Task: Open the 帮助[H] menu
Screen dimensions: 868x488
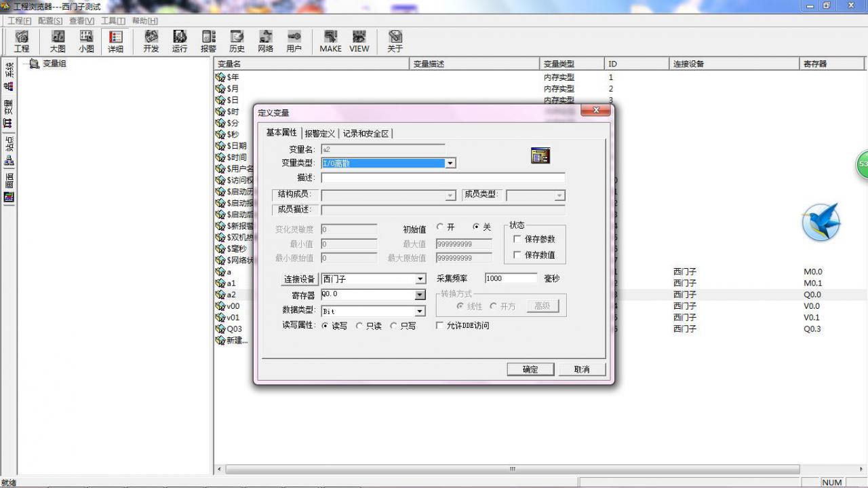Action: (x=145, y=21)
